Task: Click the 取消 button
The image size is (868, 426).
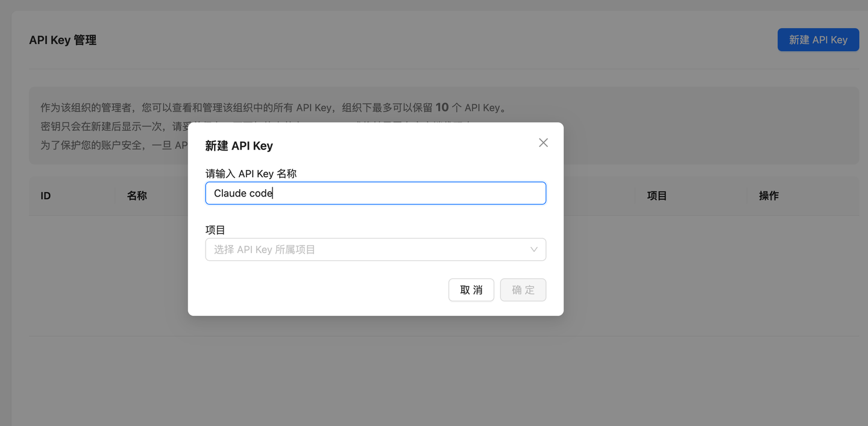Action: 471,290
